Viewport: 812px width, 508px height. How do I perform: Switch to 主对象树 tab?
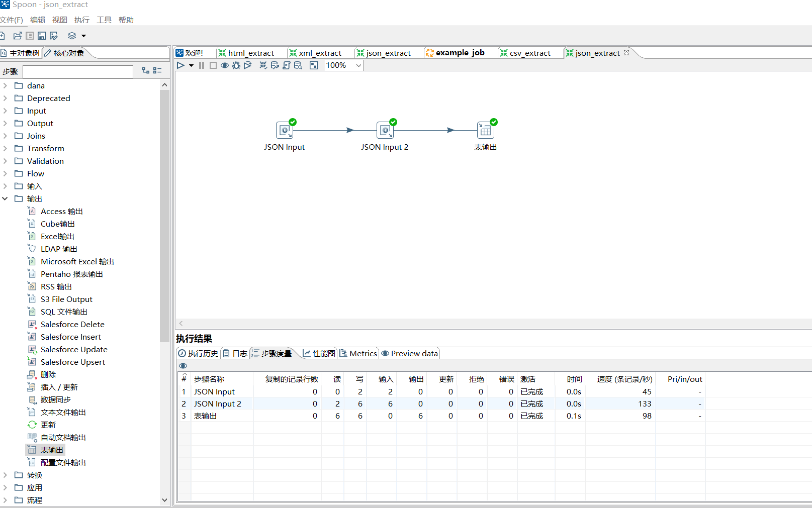pyautogui.click(x=21, y=53)
